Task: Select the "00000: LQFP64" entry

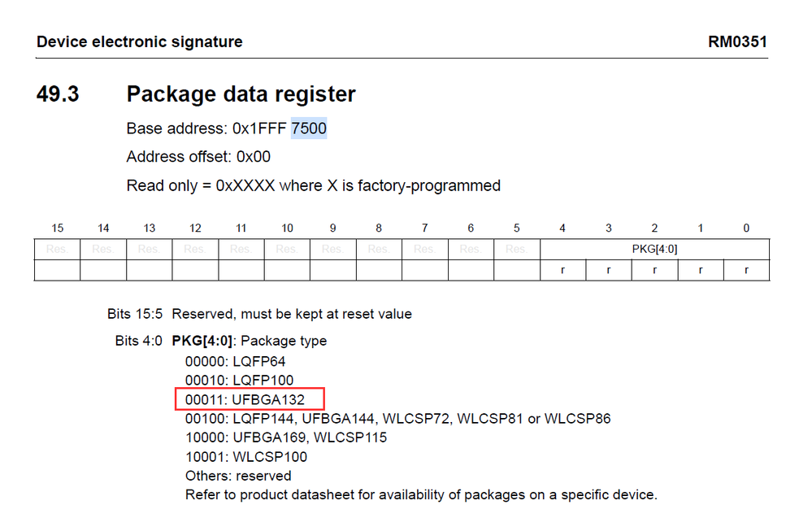Action: pyautogui.click(x=235, y=361)
